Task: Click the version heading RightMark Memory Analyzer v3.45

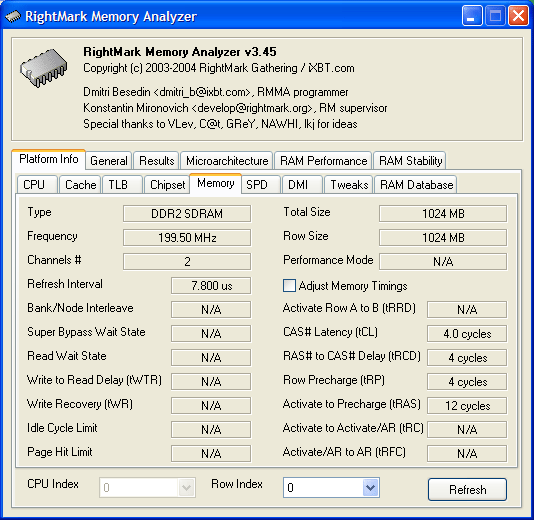Action: tap(180, 52)
